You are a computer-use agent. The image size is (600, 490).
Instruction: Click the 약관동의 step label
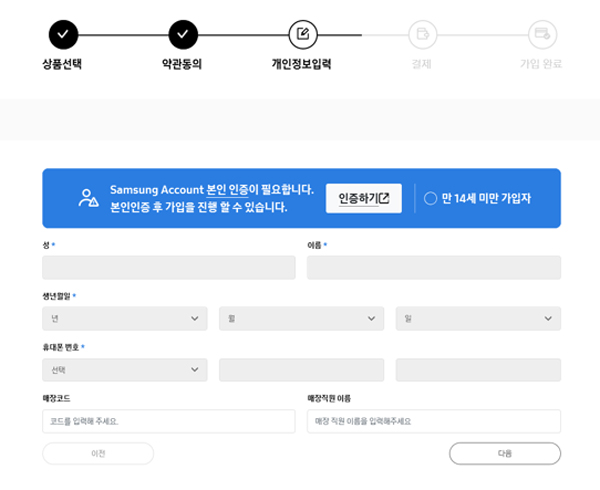tap(182, 64)
